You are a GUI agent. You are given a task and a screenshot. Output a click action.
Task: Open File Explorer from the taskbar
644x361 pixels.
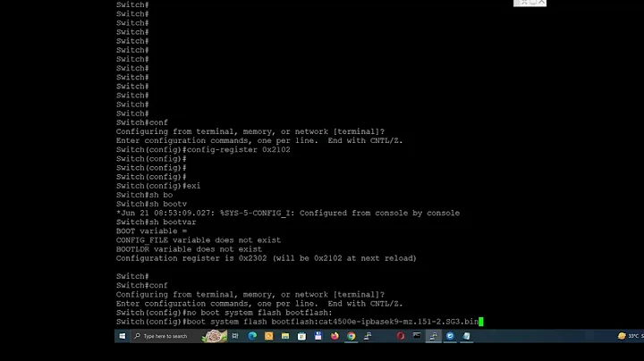tap(285, 336)
